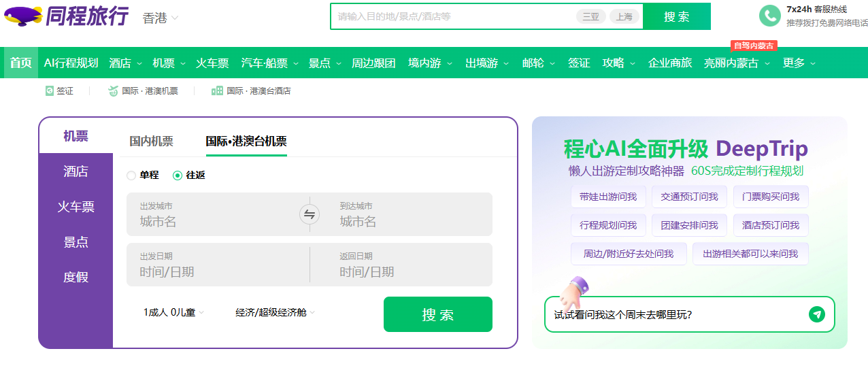Select 酒店 in the left purple sidebar
This screenshot has width=868, height=366.
pos(76,171)
